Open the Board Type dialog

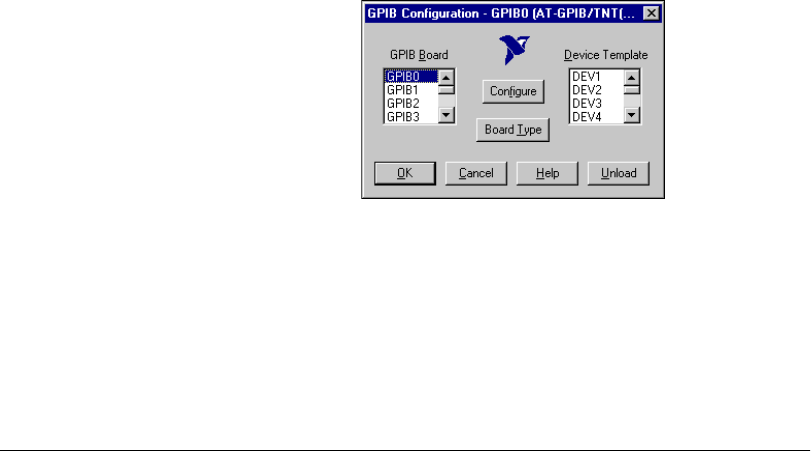513,130
